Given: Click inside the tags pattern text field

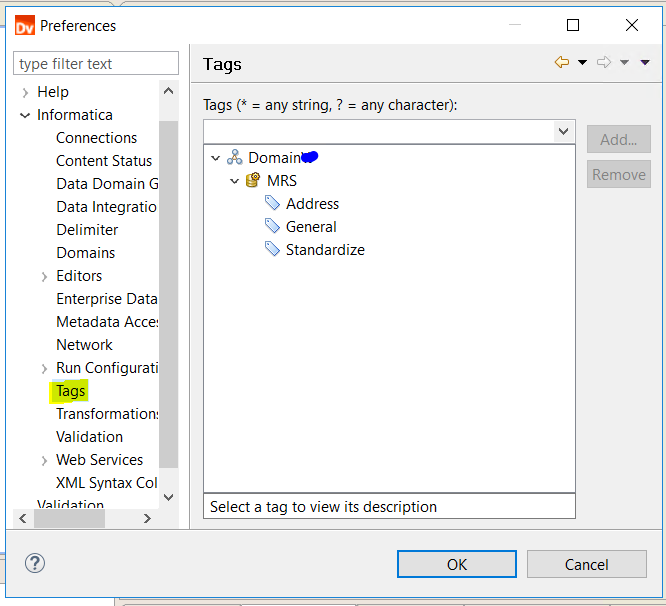Looking at the screenshot, I should click(x=379, y=132).
